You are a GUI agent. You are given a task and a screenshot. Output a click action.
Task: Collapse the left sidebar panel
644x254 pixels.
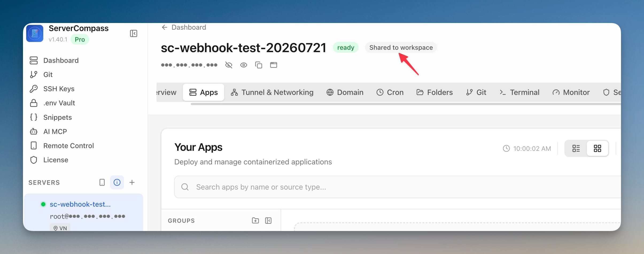(x=134, y=33)
